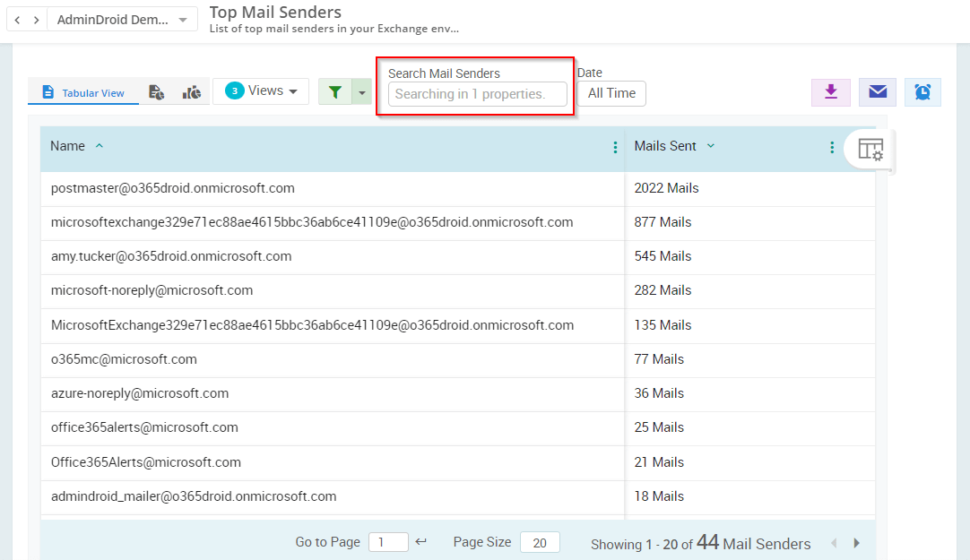Open the 2022 Mails link for postmaster
The width and height of the screenshot is (970, 560).
[x=666, y=188]
